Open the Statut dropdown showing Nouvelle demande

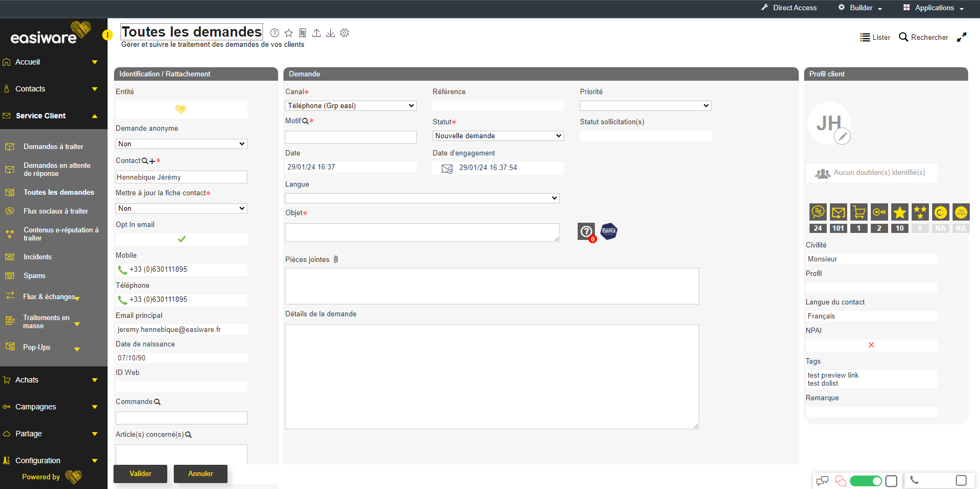[498, 136]
